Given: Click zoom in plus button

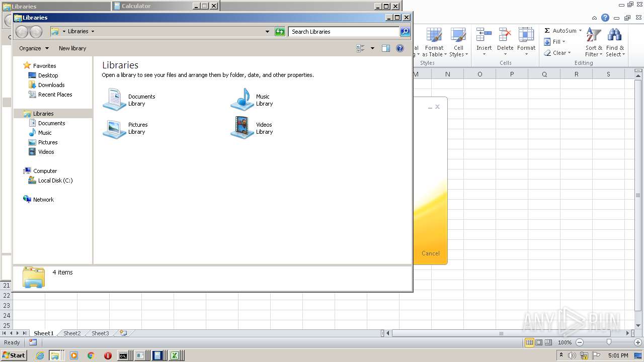Looking at the screenshot, I should [637, 342].
